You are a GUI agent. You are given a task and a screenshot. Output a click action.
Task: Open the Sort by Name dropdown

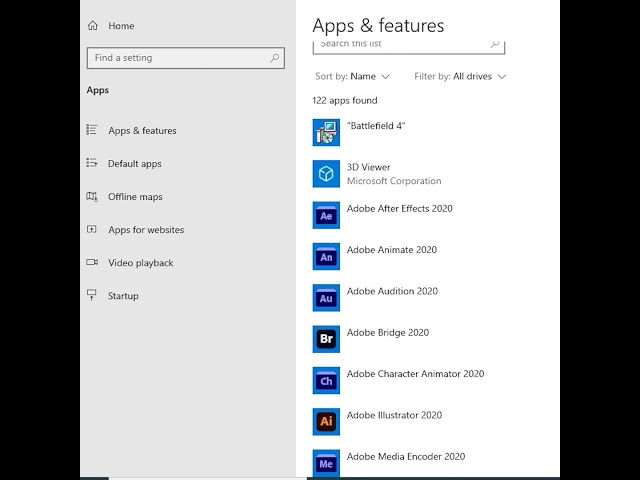click(x=352, y=76)
